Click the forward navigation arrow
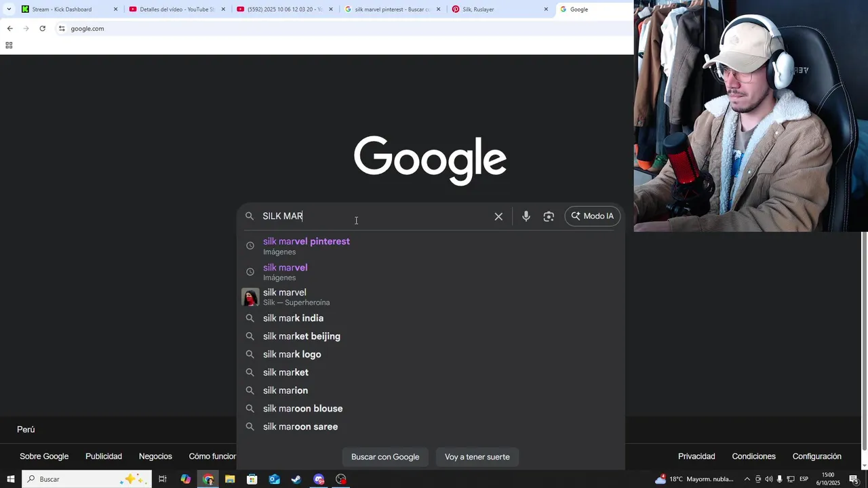Image resolution: width=868 pixels, height=488 pixels. (x=26, y=28)
